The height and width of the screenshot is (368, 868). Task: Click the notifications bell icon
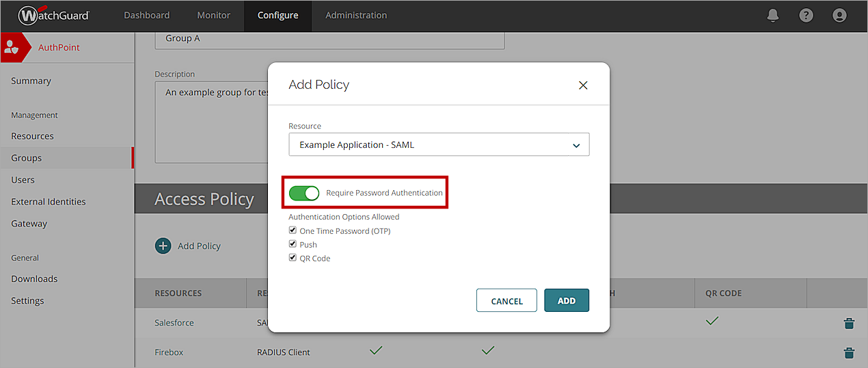pos(773,15)
